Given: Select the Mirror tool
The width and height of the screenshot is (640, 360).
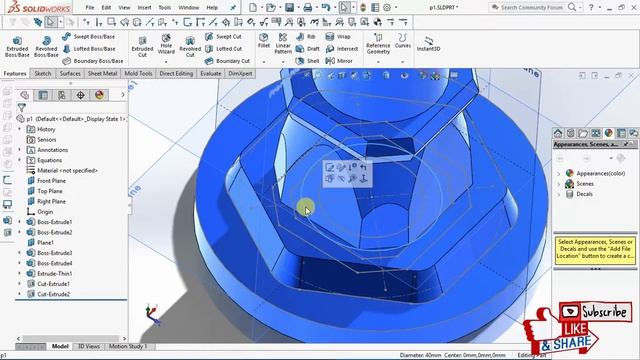Looking at the screenshot, I should (x=339, y=61).
